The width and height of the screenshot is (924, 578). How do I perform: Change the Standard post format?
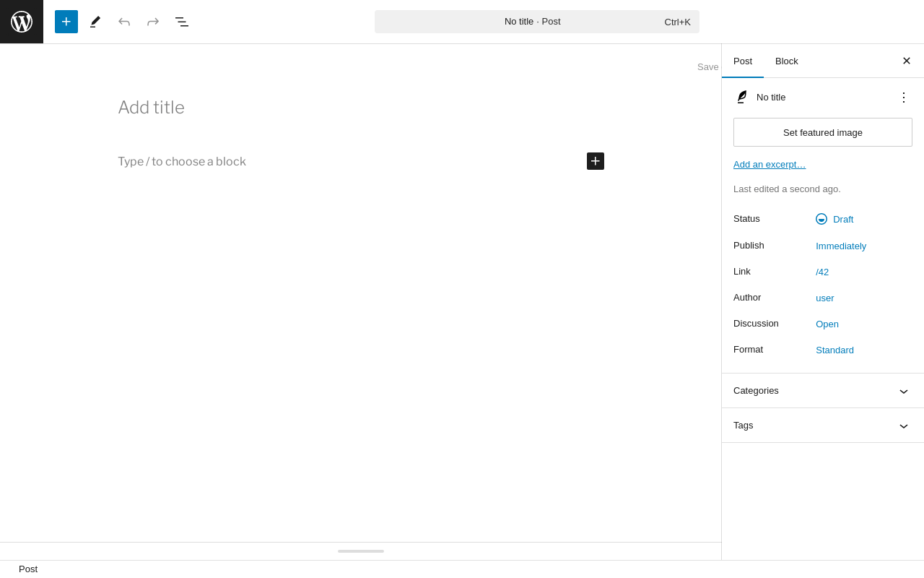pos(834,350)
